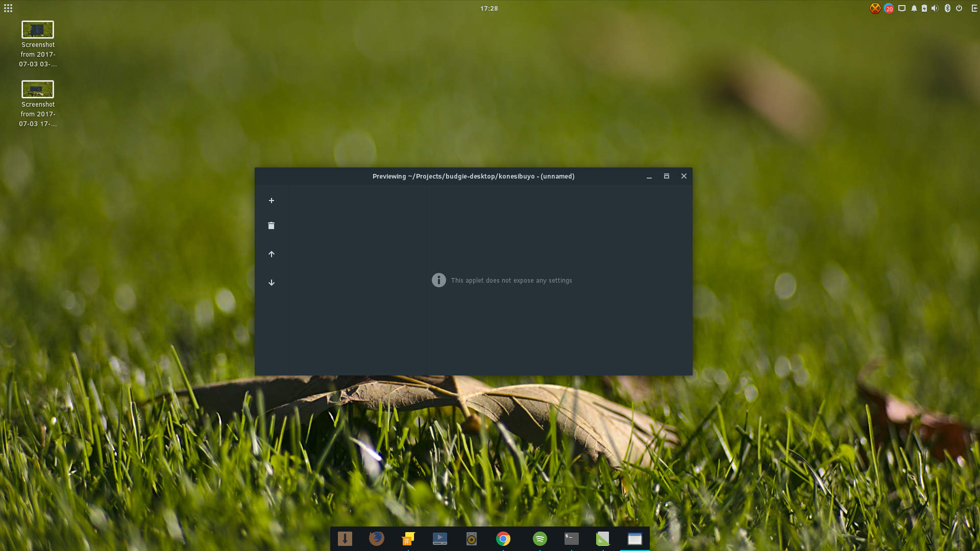980x551 pixels.
Task: Open the video player app in dock
Action: click(440, 539)
